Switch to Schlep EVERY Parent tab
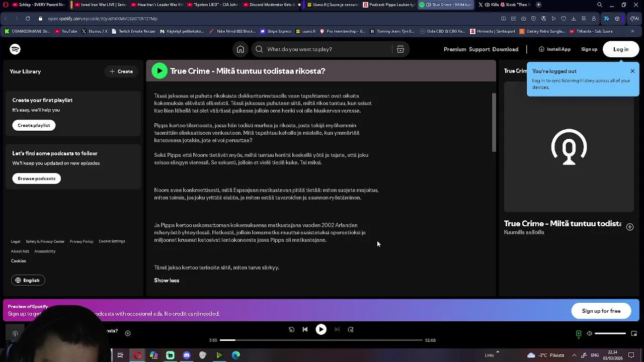This screenshot has width=644, height=362. (39, 5)
